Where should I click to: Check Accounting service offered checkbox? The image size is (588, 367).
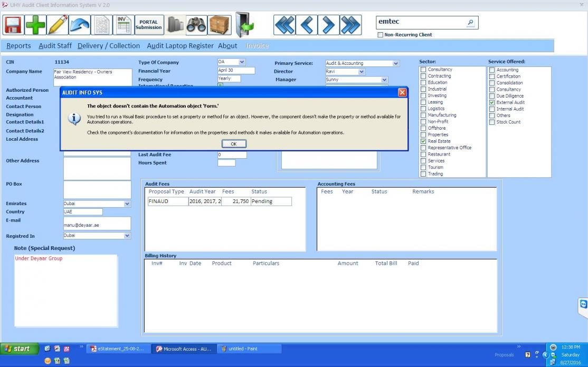[x=492, y=70]
